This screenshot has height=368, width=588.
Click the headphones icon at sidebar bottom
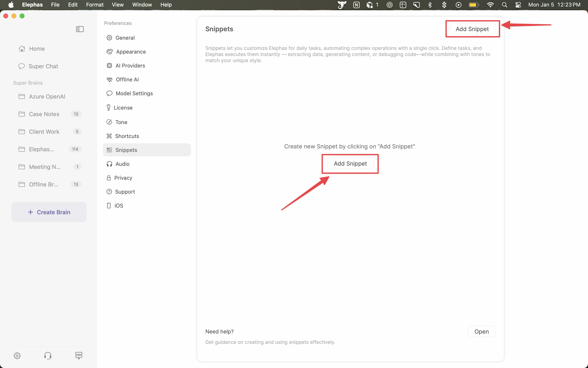click(48, 356)
